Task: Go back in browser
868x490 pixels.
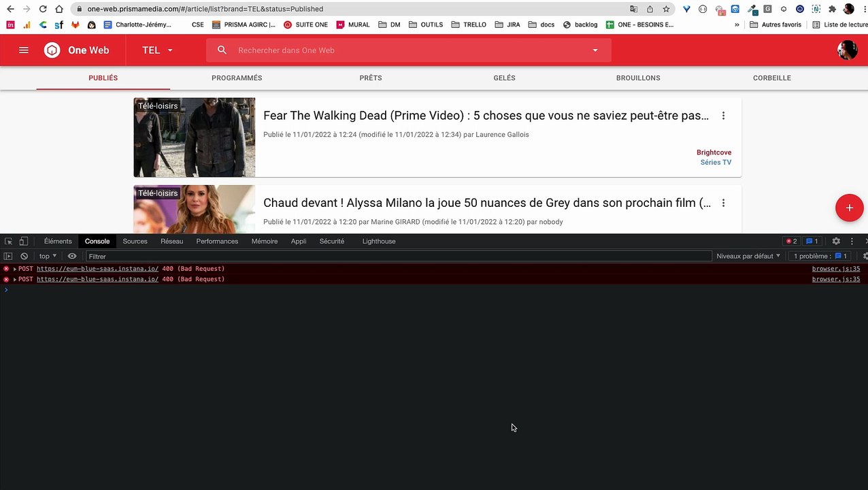Action: [10, 9]
